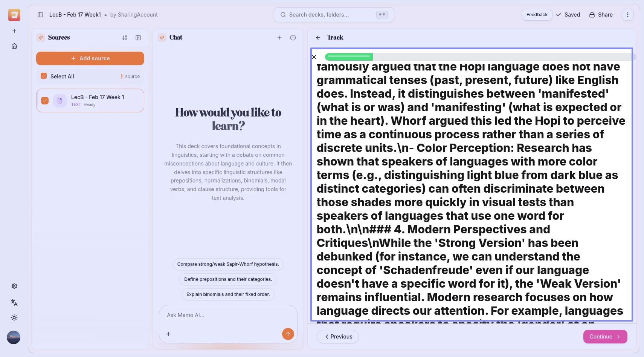The width and height of the screenshot is (644, 357).
Task: Collapse the Sources panel
Action: (x=138, y=38)
